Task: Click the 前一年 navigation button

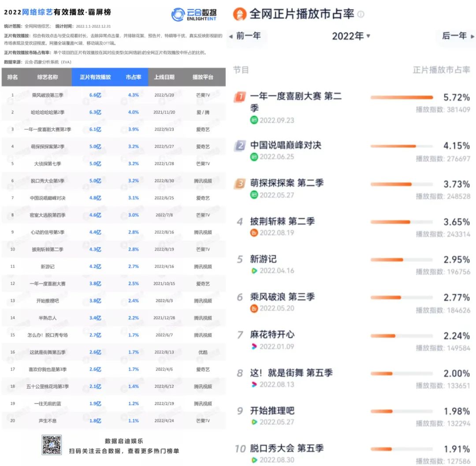Action: coord(249,37)
